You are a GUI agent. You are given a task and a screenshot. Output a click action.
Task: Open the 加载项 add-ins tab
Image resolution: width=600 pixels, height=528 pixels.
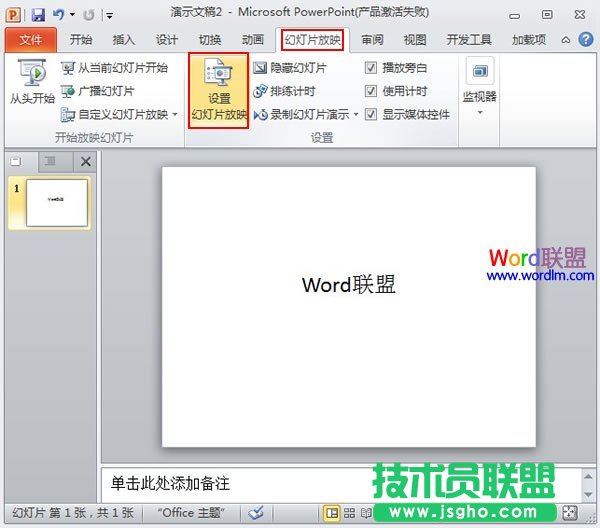point(529,39)
